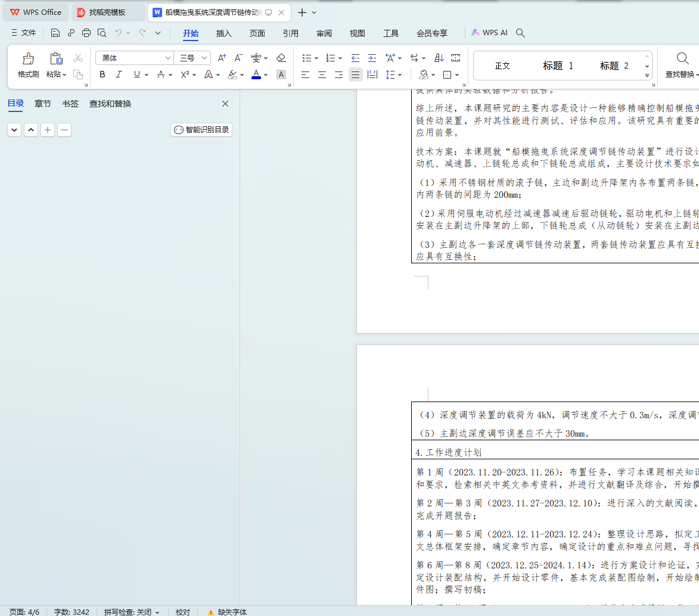Expand quick access toolbar customization chevron
The height and width of the screenshot is (616, 699).
[x=158, y=33]
